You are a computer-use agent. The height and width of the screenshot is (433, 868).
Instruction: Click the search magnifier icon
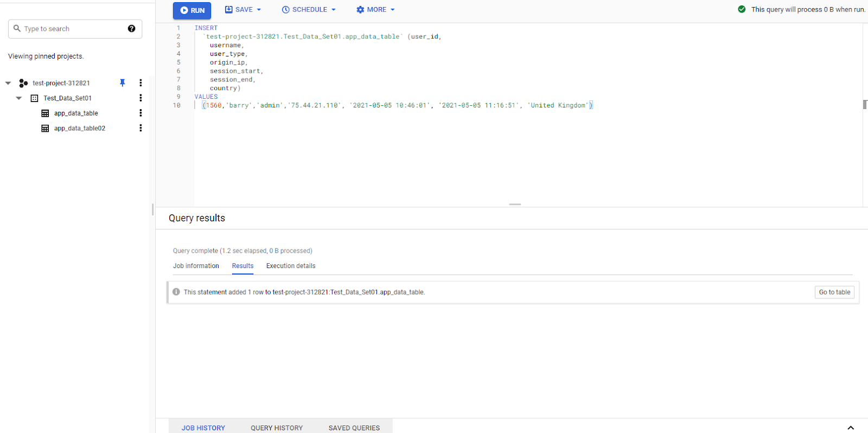[x=17, y=28]
